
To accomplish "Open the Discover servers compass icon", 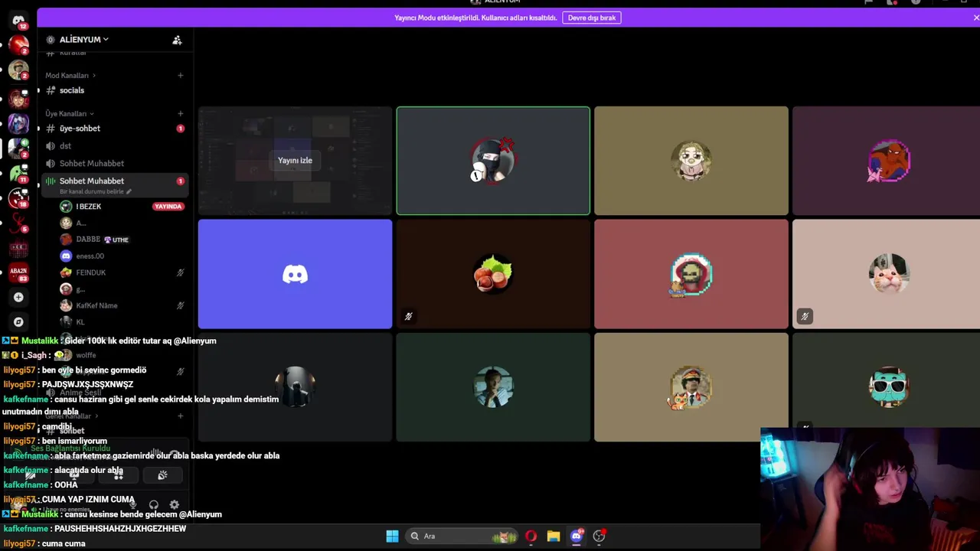I will [x=18, y=322].
